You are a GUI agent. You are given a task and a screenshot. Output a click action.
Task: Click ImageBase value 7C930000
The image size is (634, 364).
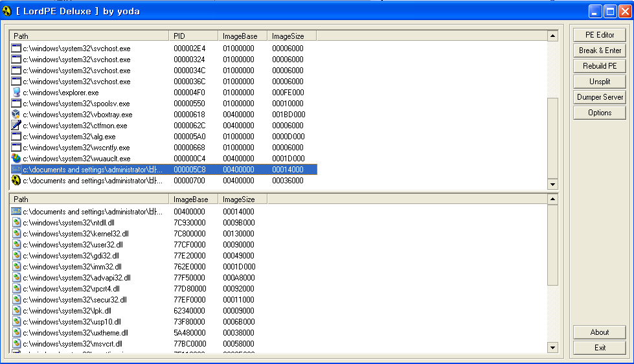(190, 223)
